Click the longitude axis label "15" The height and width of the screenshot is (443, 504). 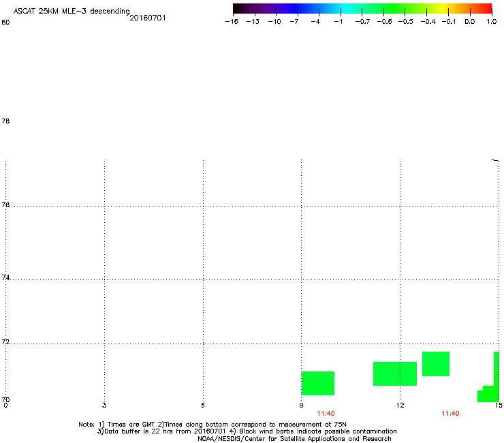pos(499,406)
